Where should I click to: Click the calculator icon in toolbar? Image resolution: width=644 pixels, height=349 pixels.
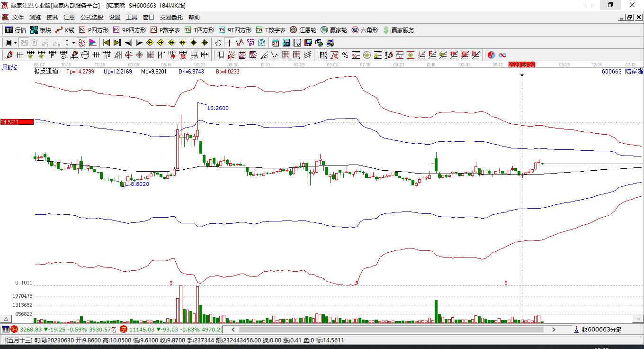click(x=286, y=43)
